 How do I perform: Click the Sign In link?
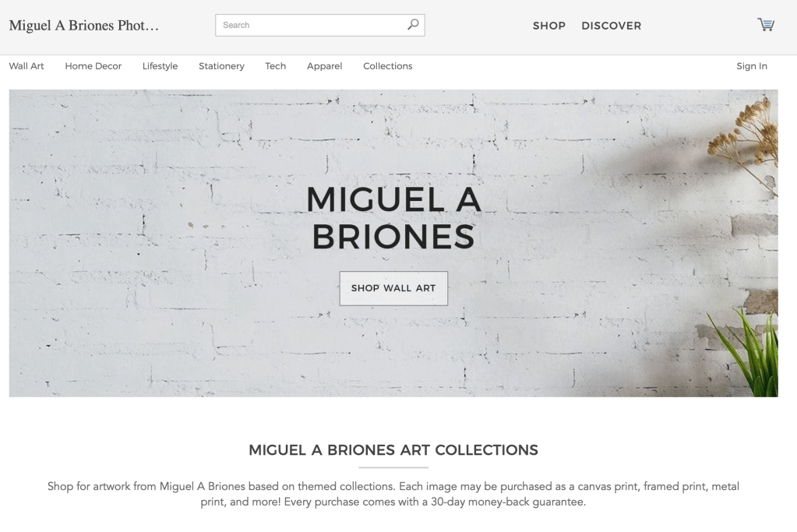click(752, 66)
